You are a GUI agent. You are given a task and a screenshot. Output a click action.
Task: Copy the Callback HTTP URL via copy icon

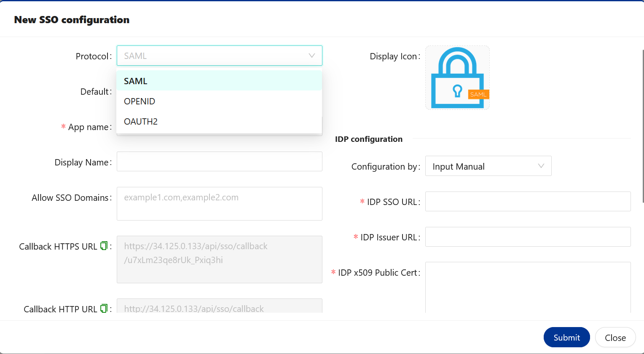(104, 309)
